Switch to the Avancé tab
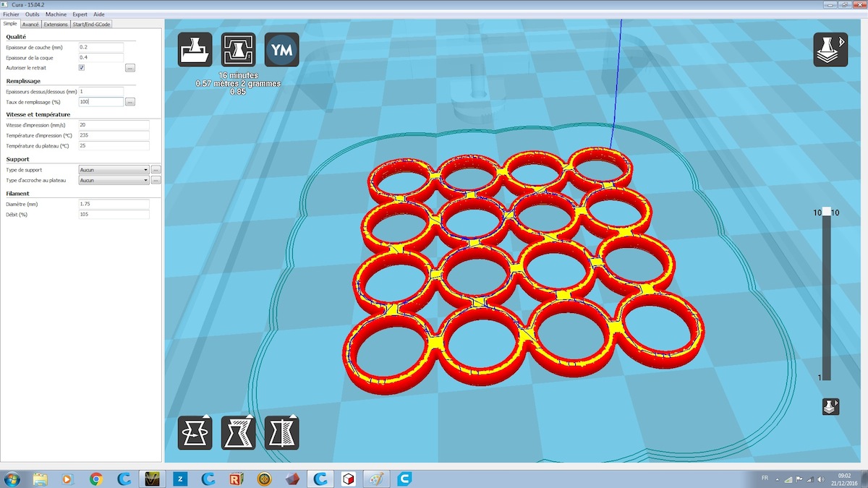 point(30,24)
